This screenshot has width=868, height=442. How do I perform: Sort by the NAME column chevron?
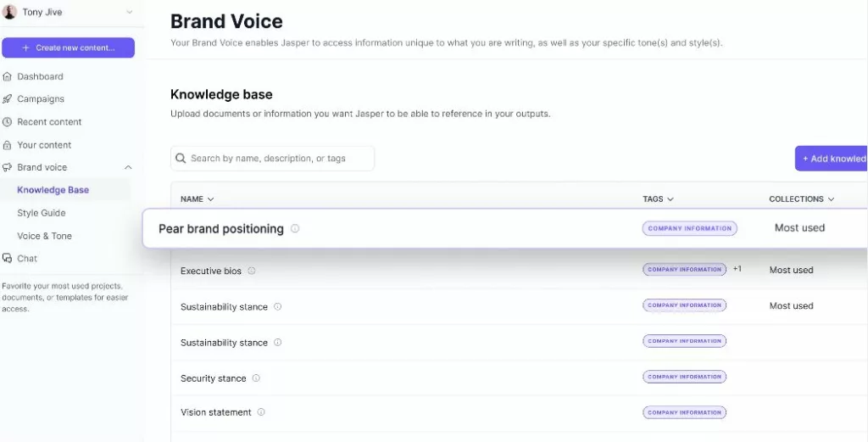point(210,199)
